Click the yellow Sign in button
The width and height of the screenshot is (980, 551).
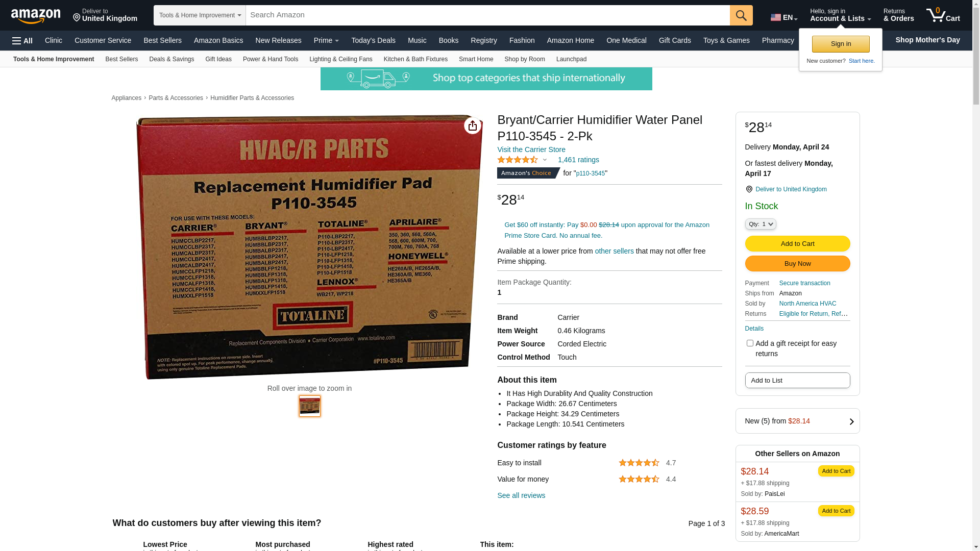[x=841, y=44]
